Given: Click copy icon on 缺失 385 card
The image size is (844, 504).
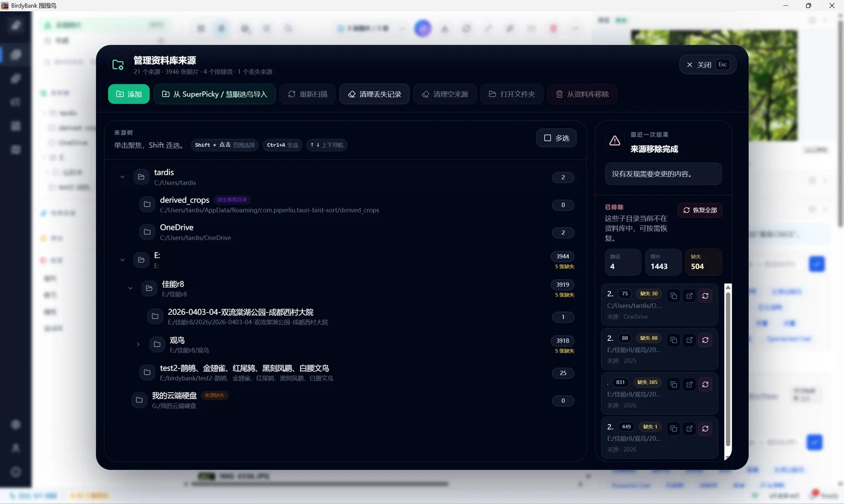Looking at the screenshot, I should (x=674, y=384).
